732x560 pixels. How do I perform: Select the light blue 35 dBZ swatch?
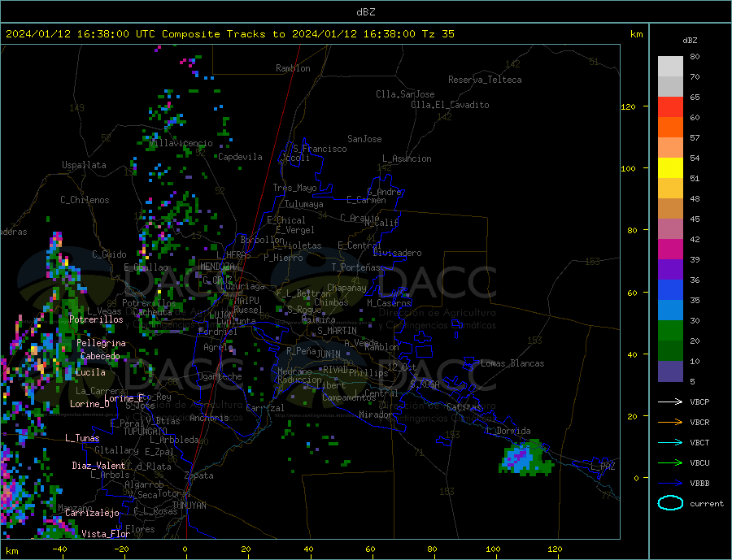[670, 310]
